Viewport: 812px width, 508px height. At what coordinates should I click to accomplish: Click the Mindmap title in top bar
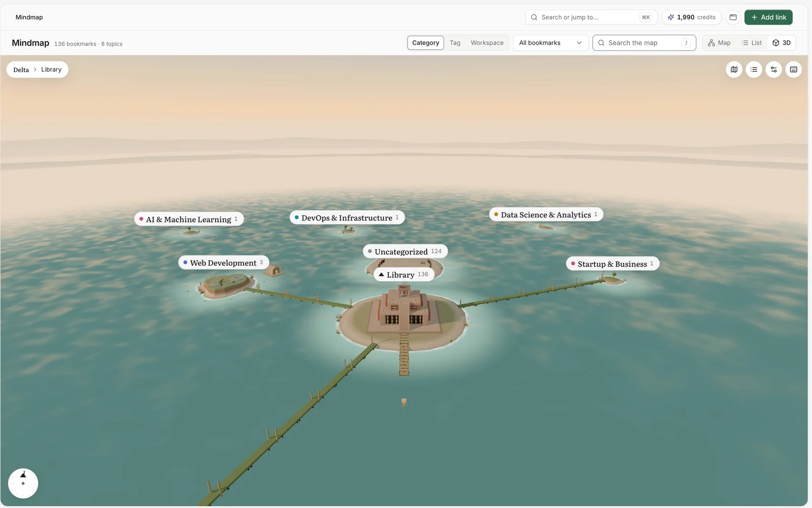click(x=29, y=17)
